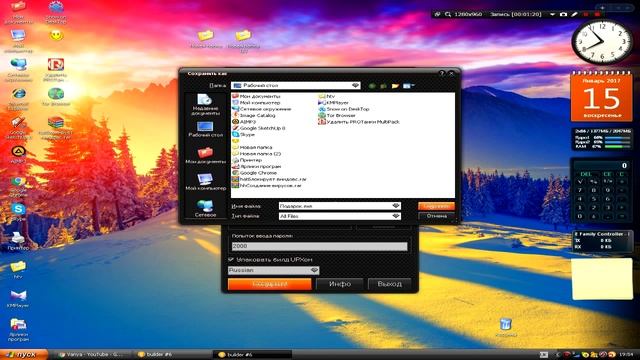Image resolution: width=640 pixels, height=360 pixels.
Task: Open the Тип файла All Files dropdown
Action: [x=396, y=216]
